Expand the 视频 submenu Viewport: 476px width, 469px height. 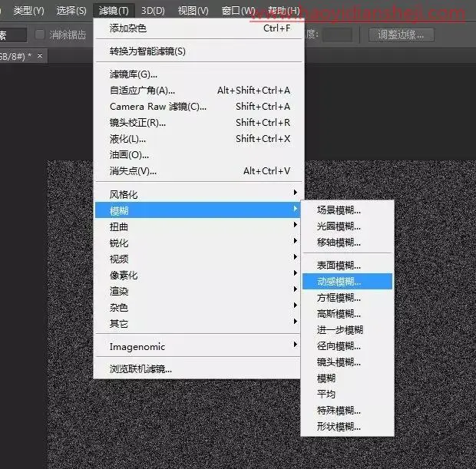(198, 259)
